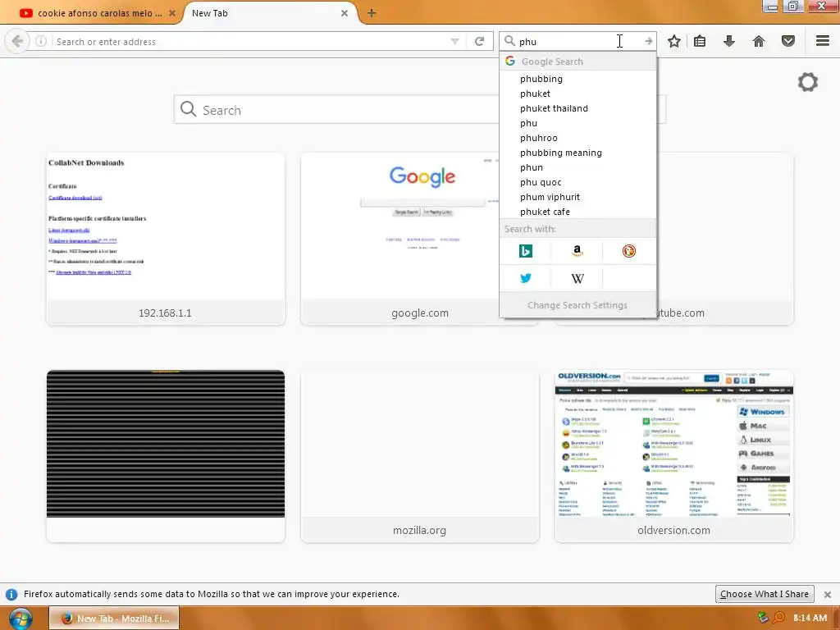Open a new tab with plus

(372, 13)
